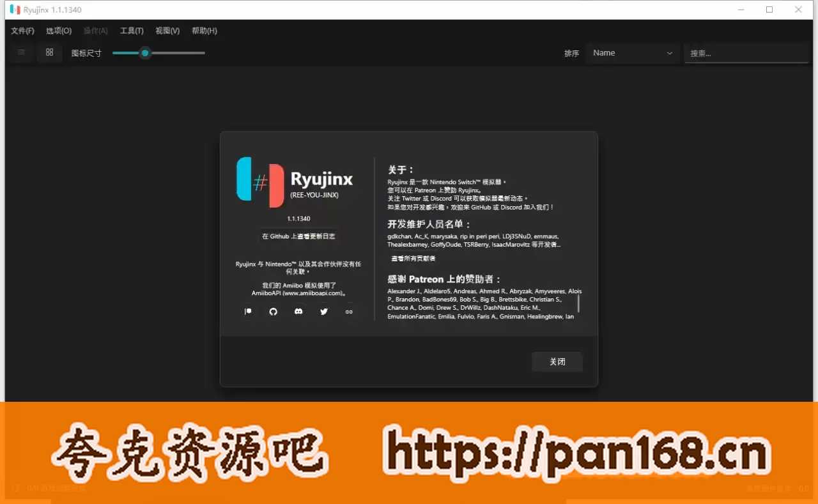
Task: Click 关闭 to close About dialog
Action: tap(557, 362)
